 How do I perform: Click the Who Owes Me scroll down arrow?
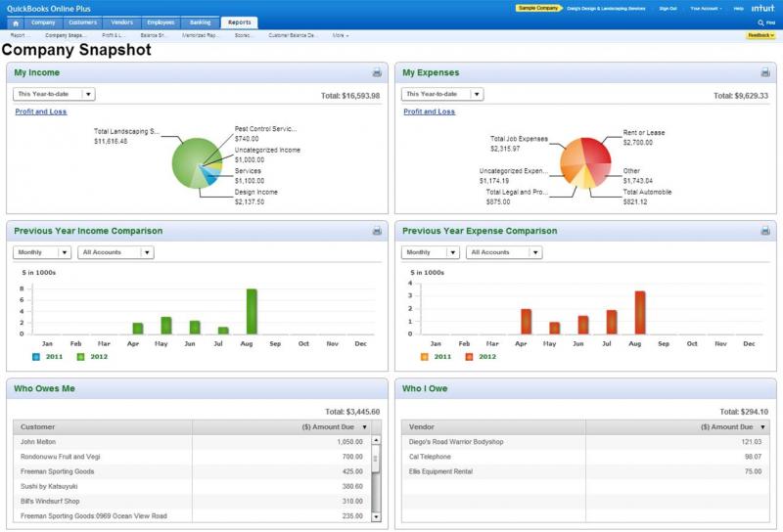pos(377,517)
